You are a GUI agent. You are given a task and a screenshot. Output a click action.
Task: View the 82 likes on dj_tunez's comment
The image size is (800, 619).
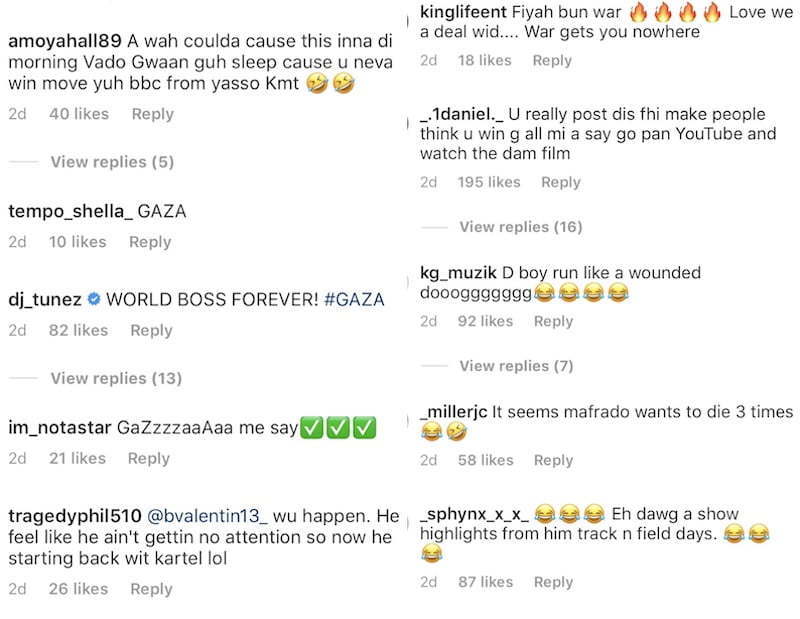pyautogui.click(x=79, y=330)
